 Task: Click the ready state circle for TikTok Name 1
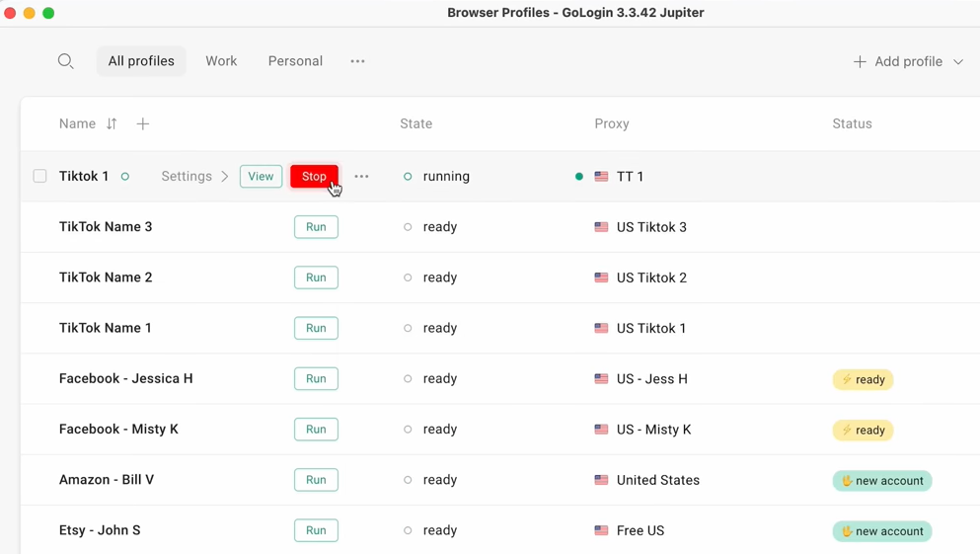[x=408, y=328]
